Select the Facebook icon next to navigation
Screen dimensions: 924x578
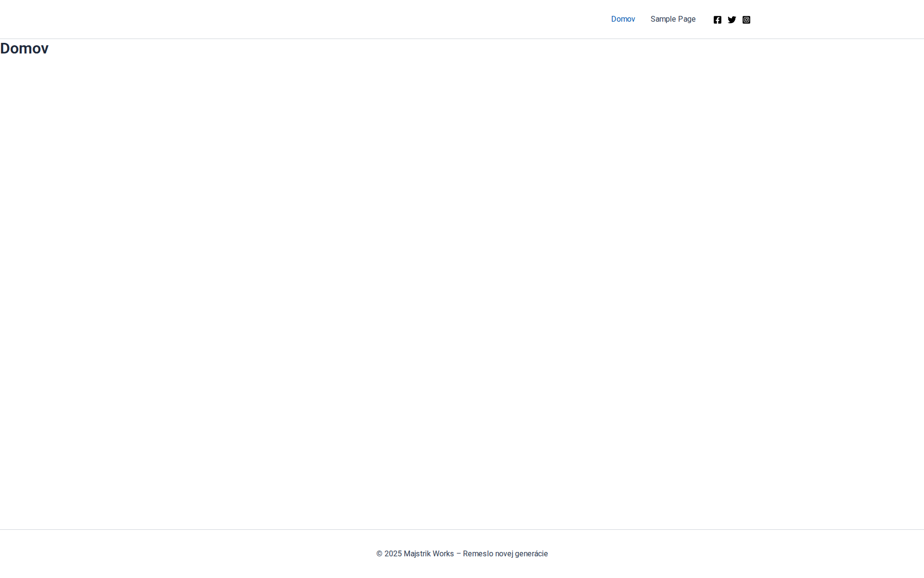coord(718,19)
